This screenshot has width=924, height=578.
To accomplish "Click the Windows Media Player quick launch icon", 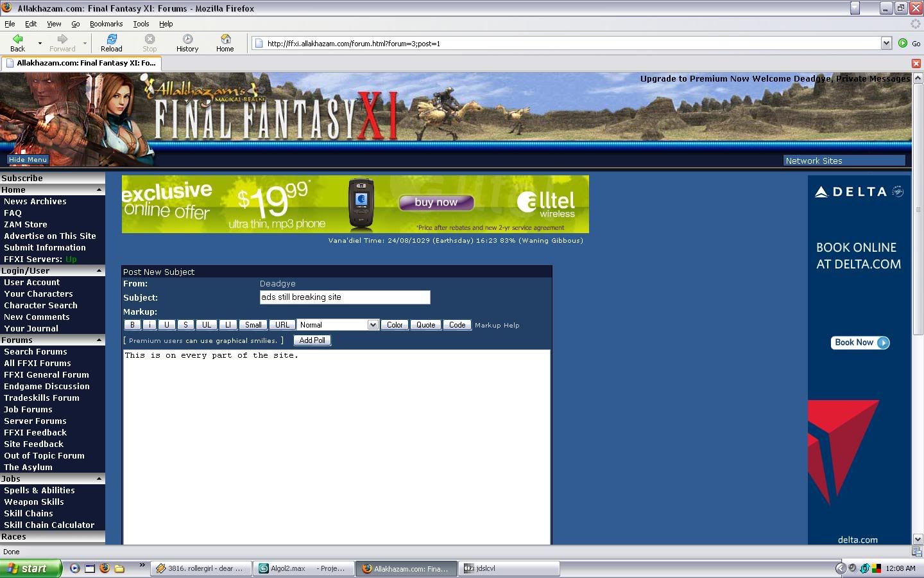I will coord(75,568).
